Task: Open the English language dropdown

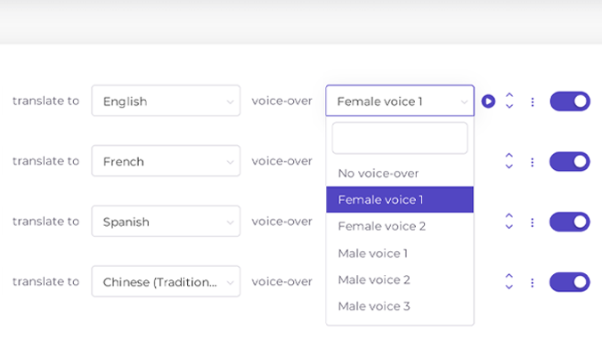Action: [166, 101]
